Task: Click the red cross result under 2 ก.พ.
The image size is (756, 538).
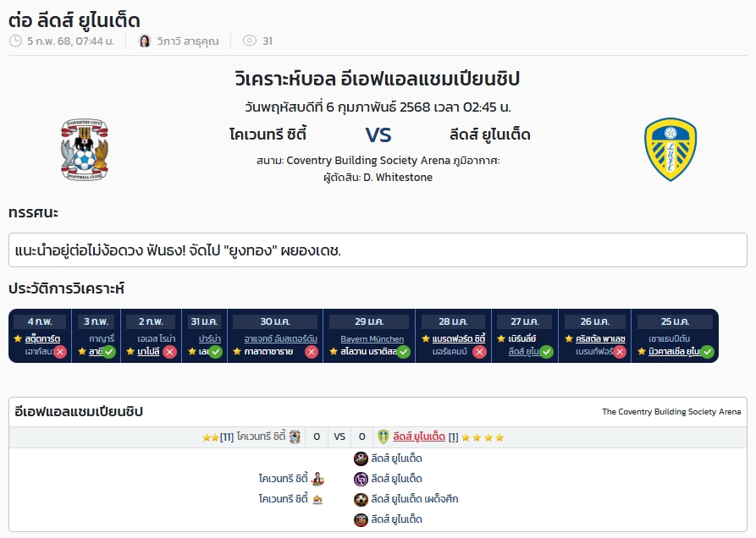Action: coord(169,352)
